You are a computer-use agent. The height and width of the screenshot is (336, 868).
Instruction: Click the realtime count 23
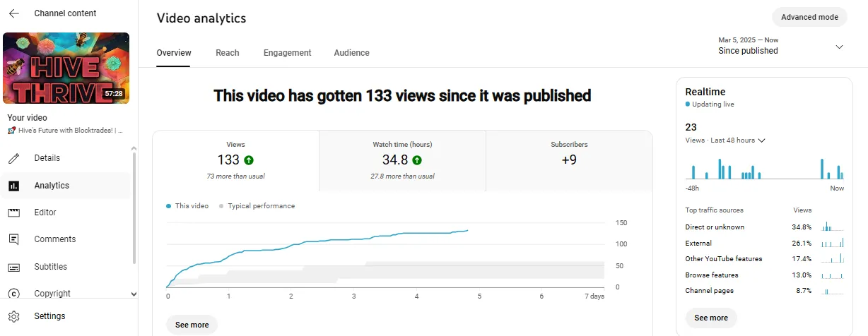(x=691, y=127)
